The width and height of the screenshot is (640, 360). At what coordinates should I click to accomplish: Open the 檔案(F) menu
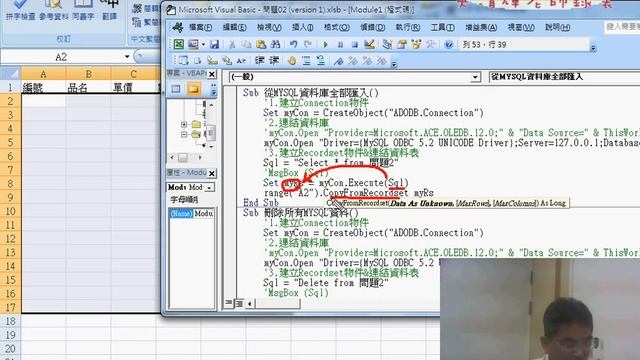coord(200,27)
